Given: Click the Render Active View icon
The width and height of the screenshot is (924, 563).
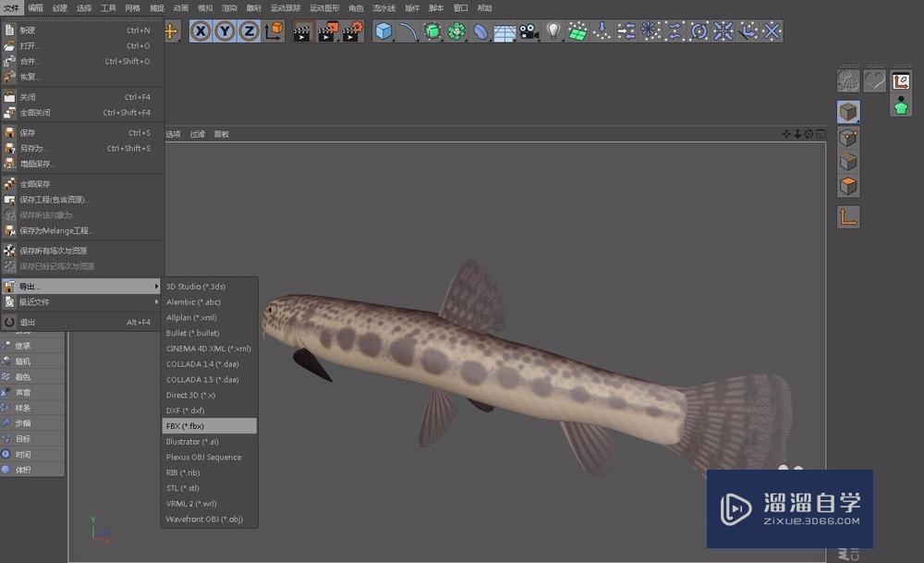Looking at the screenshot, I should 302,31.
